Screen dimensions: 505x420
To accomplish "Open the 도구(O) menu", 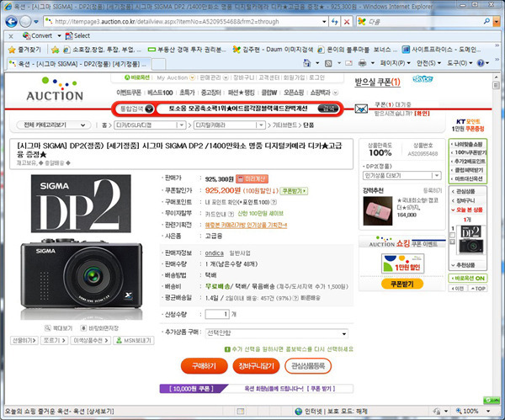I will tap(460, 63).
